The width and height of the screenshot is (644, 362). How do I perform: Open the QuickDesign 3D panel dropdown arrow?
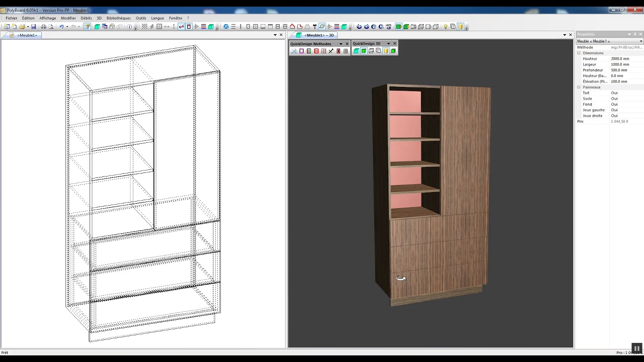(x=388, y=44)
